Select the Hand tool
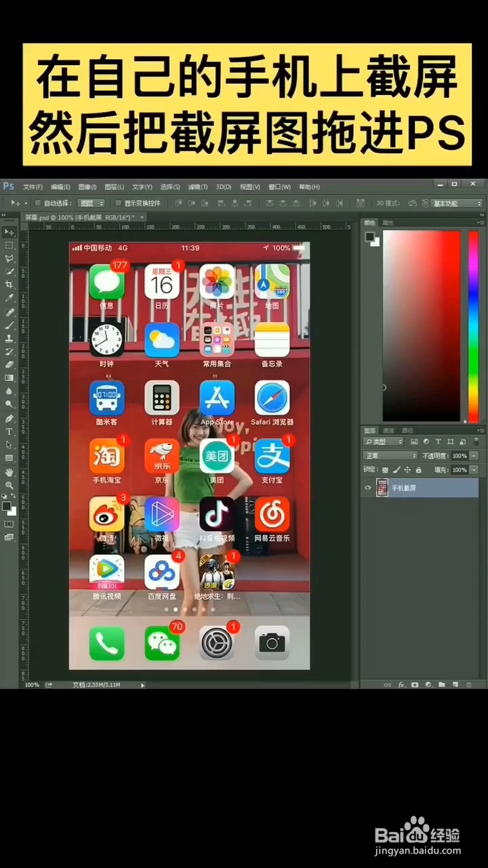Viewport: 488px width, 868px height. pyautogui.click(x=9, y=471)
